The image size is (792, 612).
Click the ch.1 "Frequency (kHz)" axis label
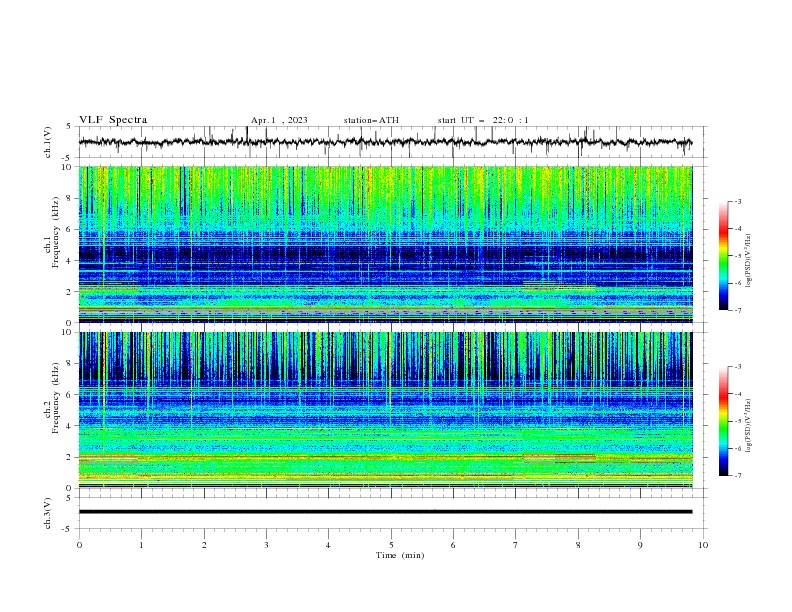coord(56,232)
